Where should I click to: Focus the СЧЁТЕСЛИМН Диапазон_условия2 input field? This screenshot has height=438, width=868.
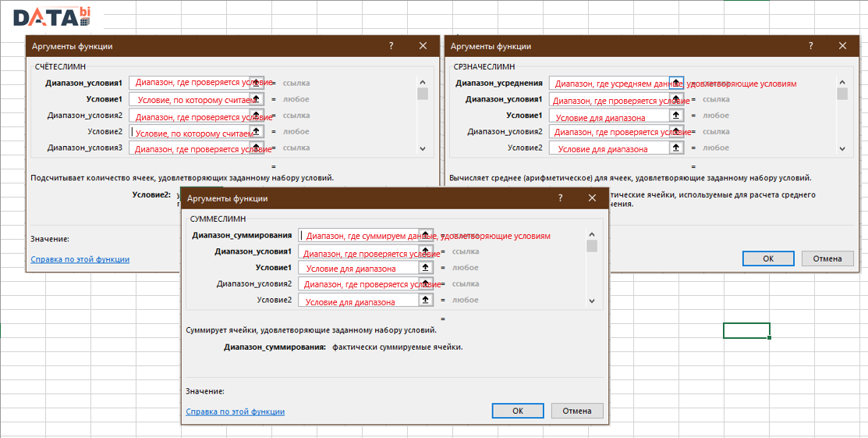coord(190,116)
